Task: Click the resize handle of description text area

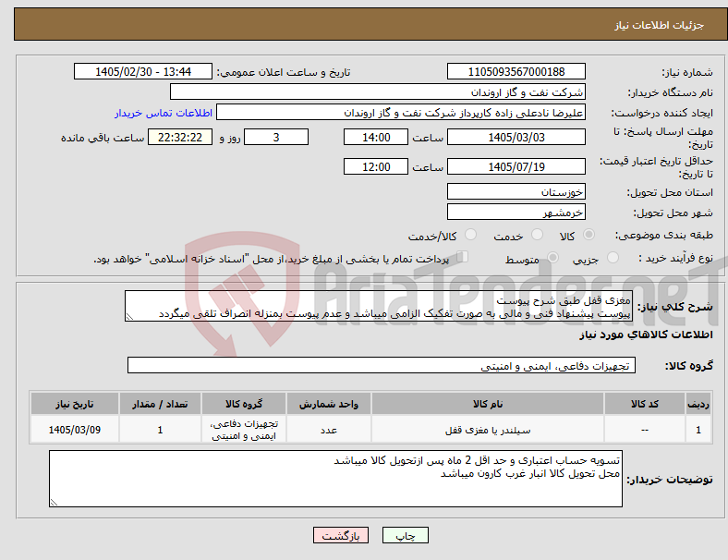Action: pyautogui.click(x=129, y=317)
